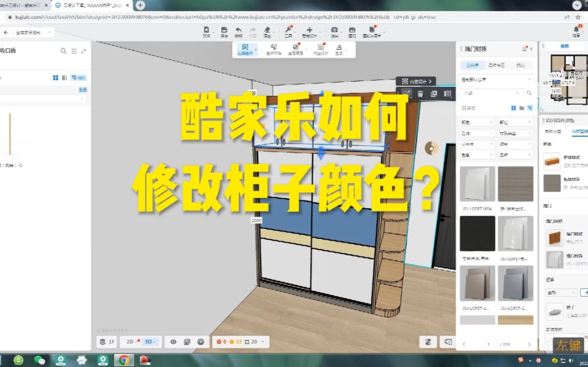Viewport: 588px width, 367px height.
Task: Expand the 颜色 filter dropdown
Action: click(476, 122)
